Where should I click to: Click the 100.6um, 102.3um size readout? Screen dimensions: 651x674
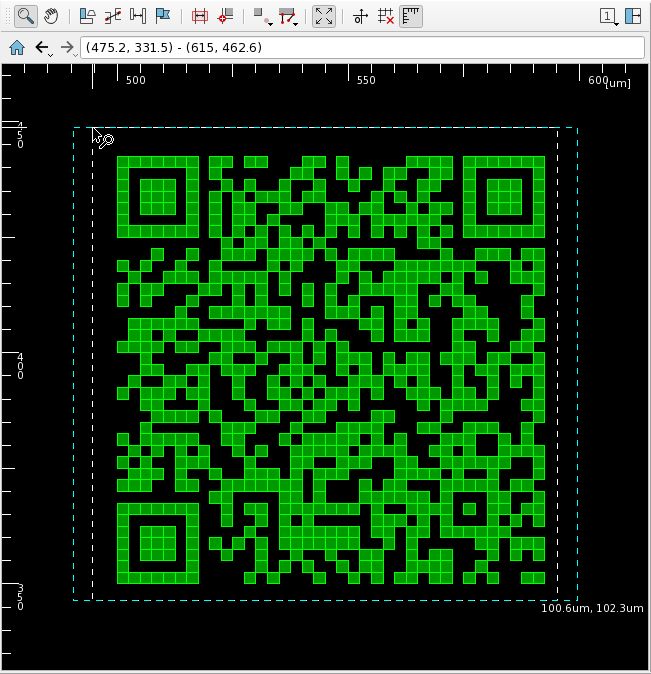pyautogui.click(x=592, y=608)
